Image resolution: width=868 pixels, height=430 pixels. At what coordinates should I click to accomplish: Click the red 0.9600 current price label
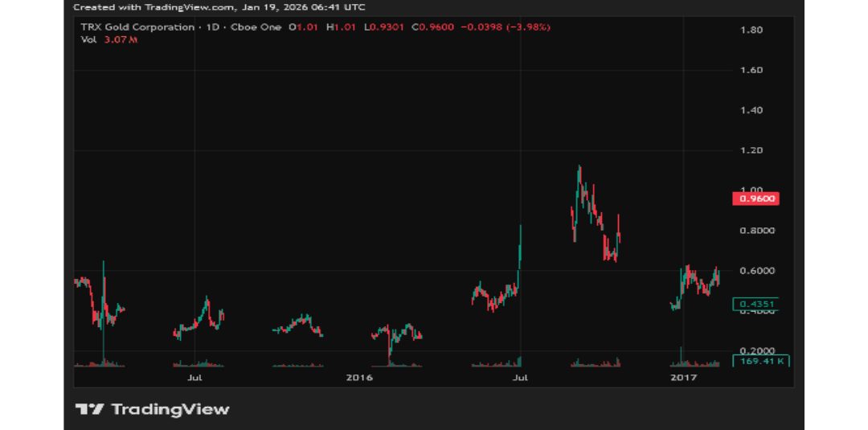tap(757, 198)
